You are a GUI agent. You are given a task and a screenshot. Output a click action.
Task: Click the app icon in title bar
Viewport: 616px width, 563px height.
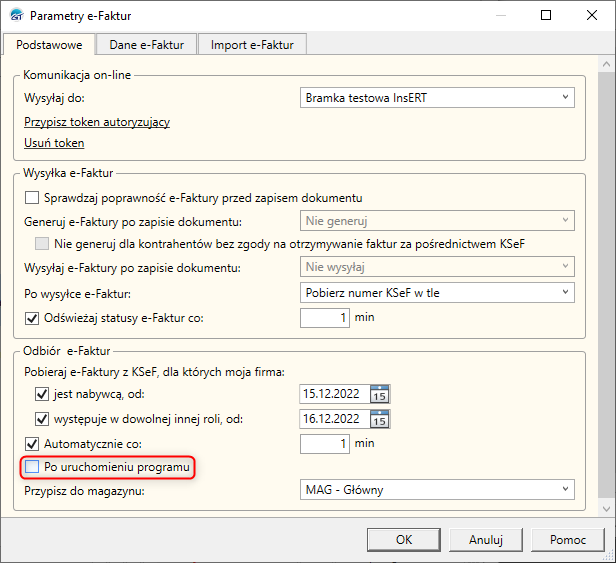15,16
